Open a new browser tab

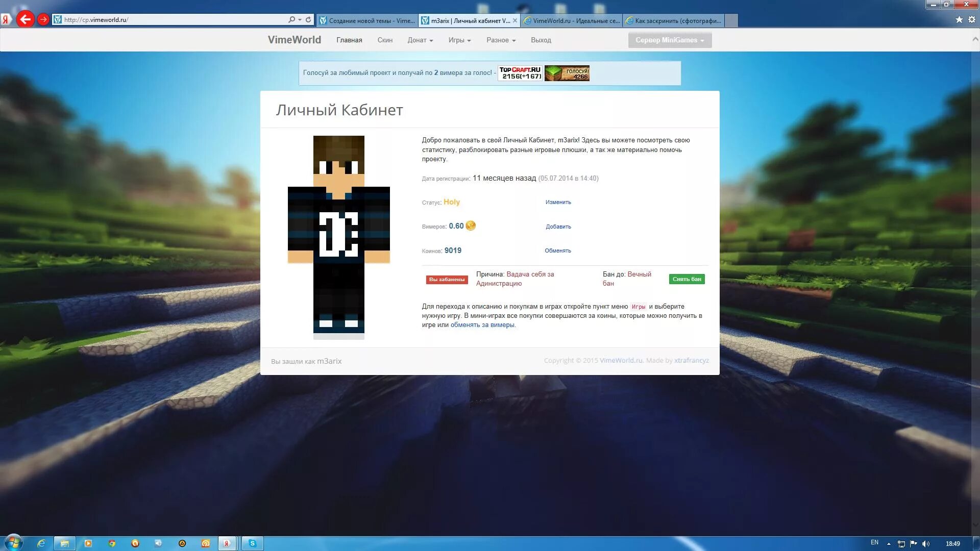731,20
